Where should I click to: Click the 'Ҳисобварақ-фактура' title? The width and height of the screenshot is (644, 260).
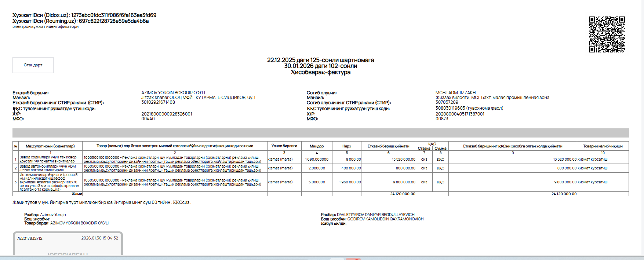click(x=321, y=72)
